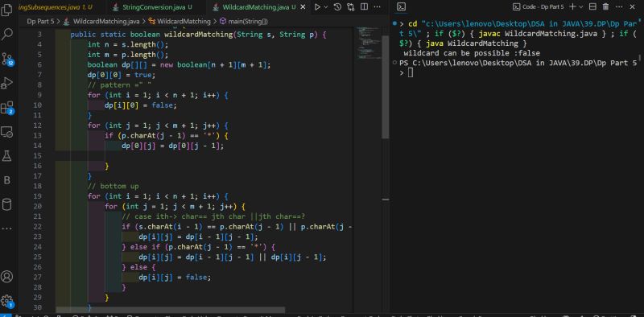Kill terminal using the trash icon
This screenshot has width=644, height=317.
(x=605, y=6)
